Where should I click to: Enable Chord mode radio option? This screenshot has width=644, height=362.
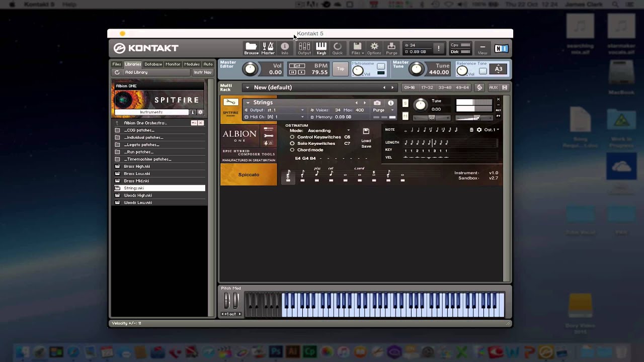(x=292, y=150)
